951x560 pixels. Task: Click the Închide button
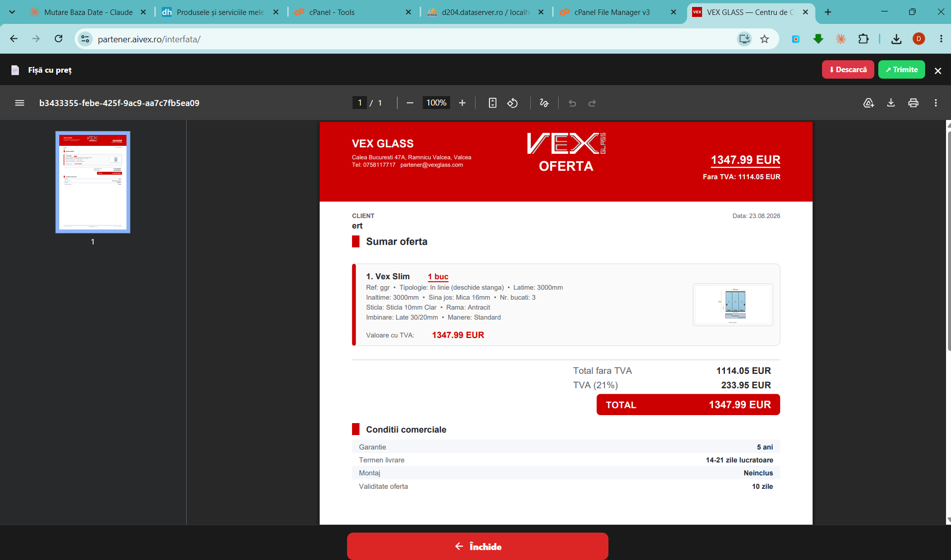(x=477, y=546)
